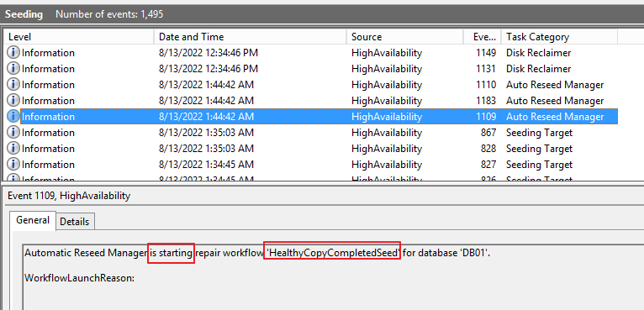Viewport: 644px width, 310px height.
Task: Click date 8/13/2022 1:35:03 AM in event 828 row
Action: (x=206, y=149)
